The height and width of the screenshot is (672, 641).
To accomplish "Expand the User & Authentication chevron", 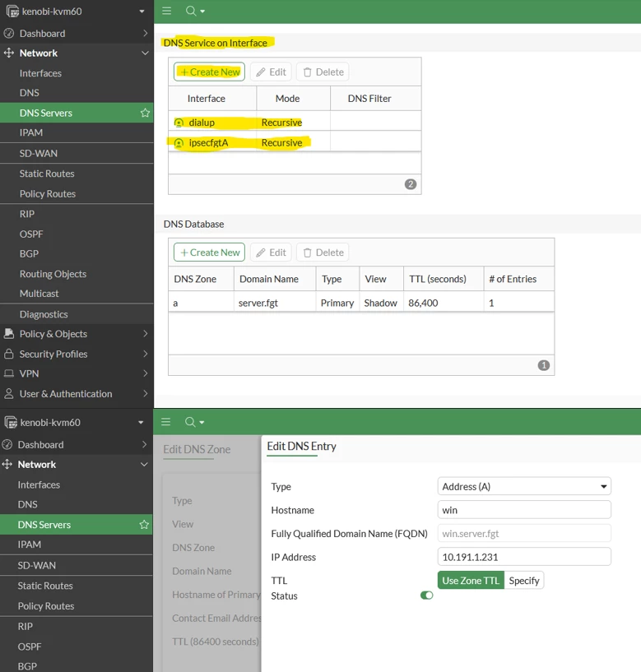I will (146, 393).
